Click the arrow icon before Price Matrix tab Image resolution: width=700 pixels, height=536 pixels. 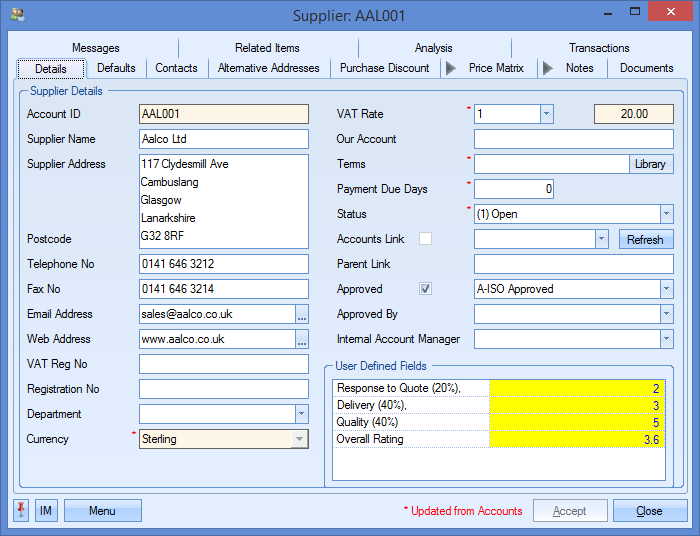pyautogui.click(x=451, y=68)
